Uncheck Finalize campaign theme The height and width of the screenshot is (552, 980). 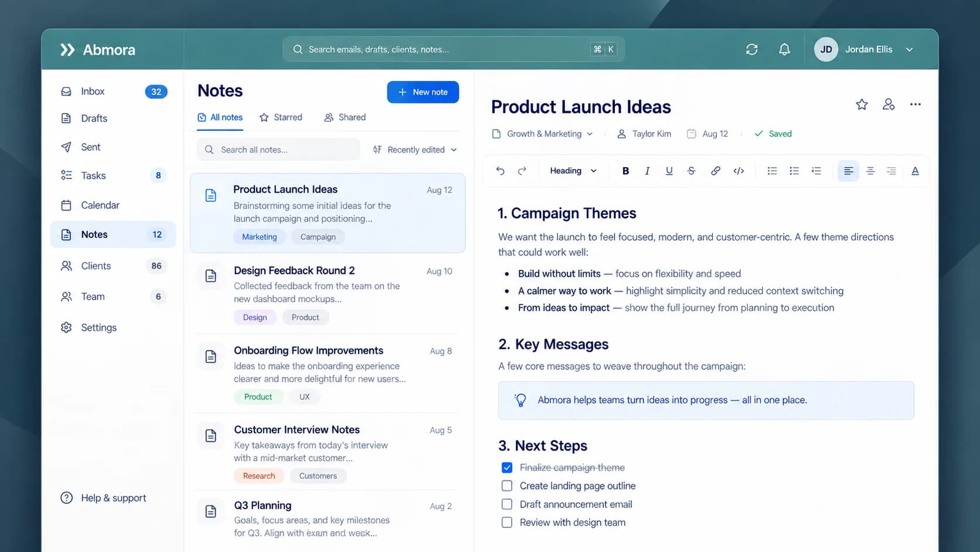pyautogui.click(x=507, y=468)
